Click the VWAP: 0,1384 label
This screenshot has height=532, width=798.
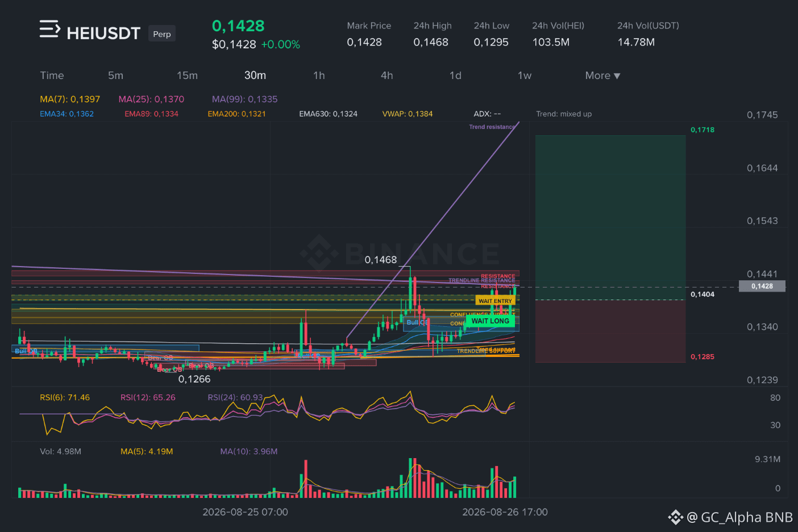[408, 114]
